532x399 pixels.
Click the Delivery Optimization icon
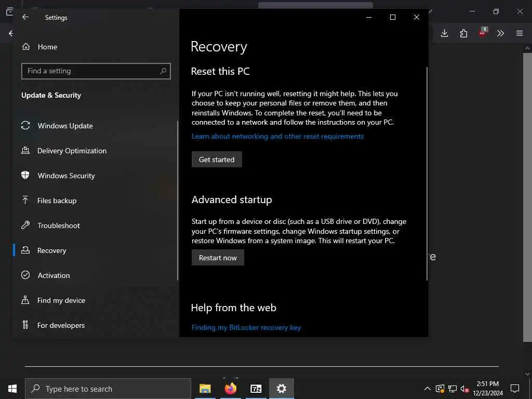pos(25,150)
